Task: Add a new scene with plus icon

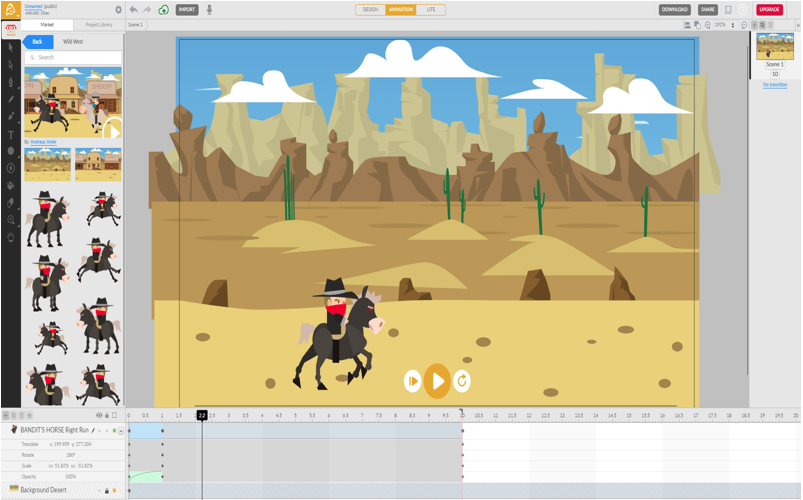Action: [x=754, y=25]
